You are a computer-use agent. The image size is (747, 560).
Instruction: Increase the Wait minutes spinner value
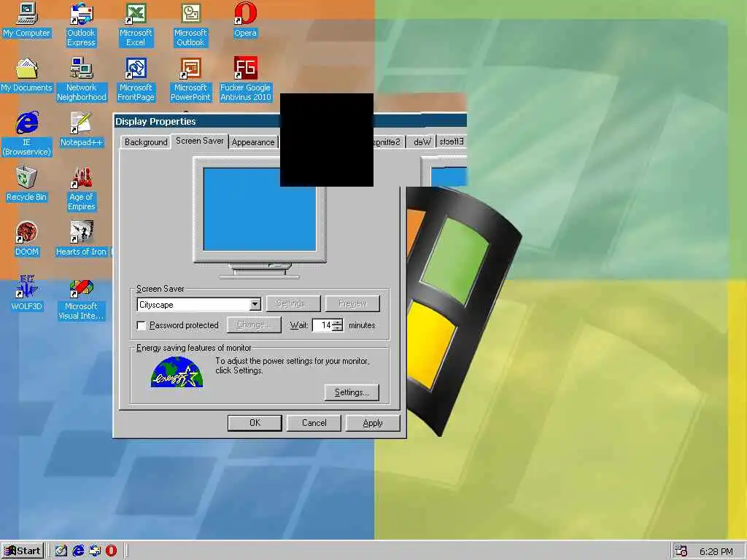coord(338,322)
